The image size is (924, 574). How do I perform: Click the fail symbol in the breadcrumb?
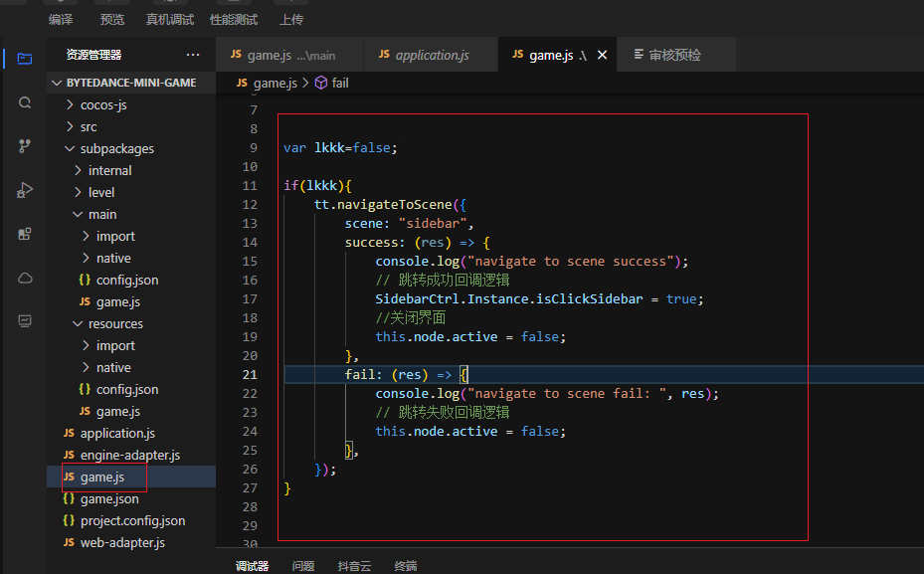coord(339,83)
